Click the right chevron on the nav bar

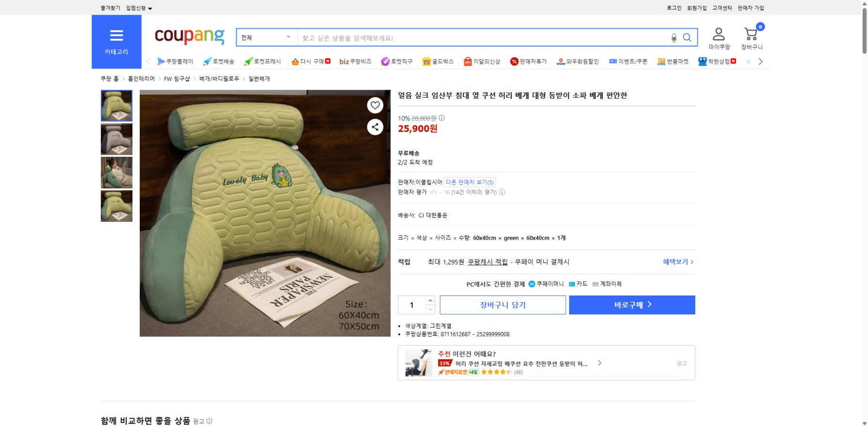(x=761, y=61)
